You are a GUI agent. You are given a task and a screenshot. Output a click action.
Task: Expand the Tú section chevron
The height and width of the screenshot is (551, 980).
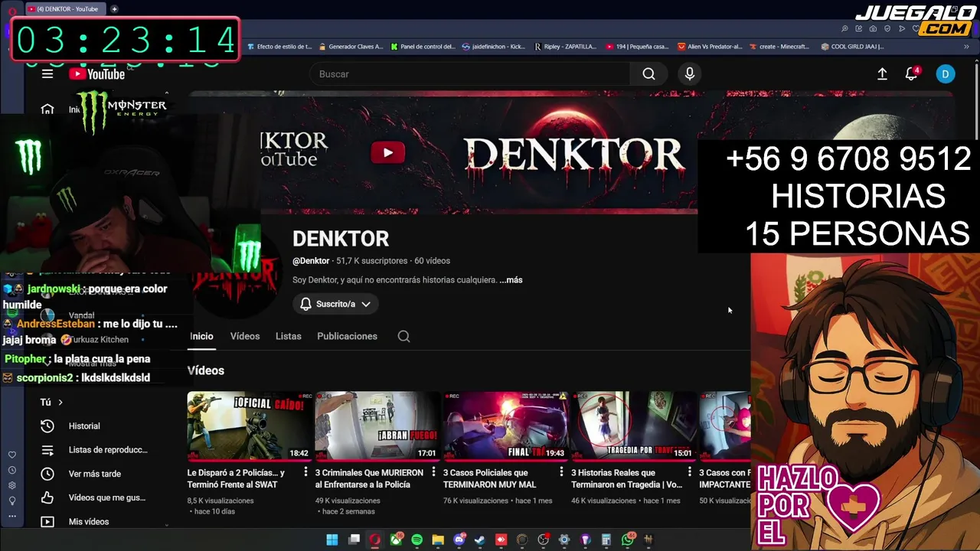pyautogui.click(x=60, y=402)
